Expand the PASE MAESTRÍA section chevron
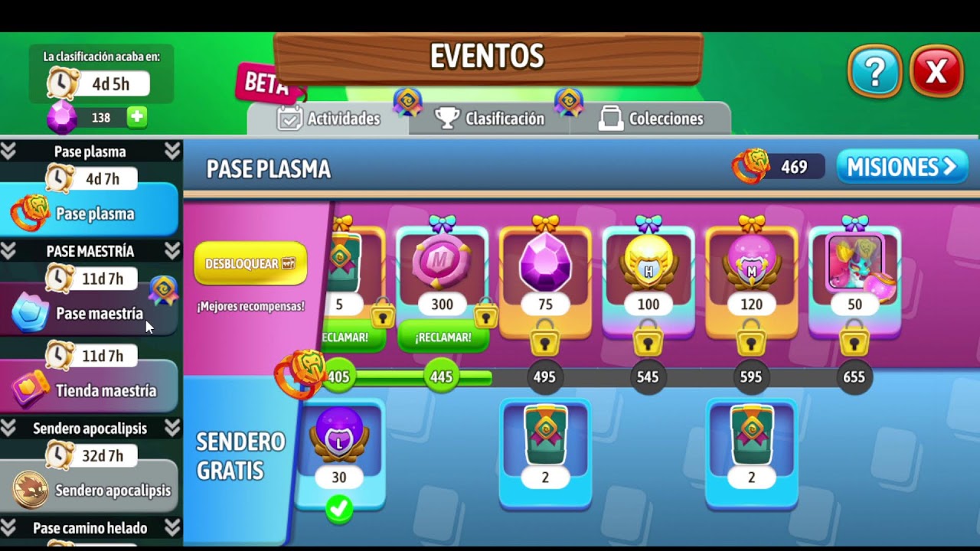Screen dimensions: 980x551 point(171,251)
